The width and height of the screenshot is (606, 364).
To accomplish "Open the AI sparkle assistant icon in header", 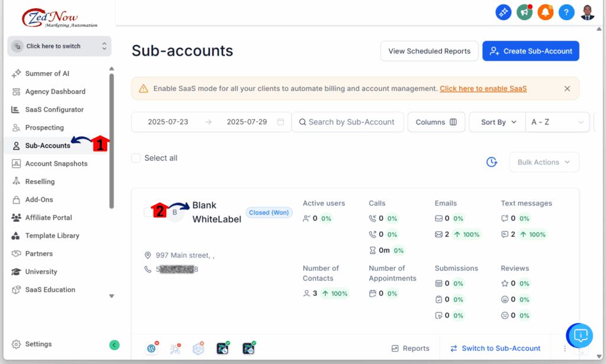I will tap(503, 12).
